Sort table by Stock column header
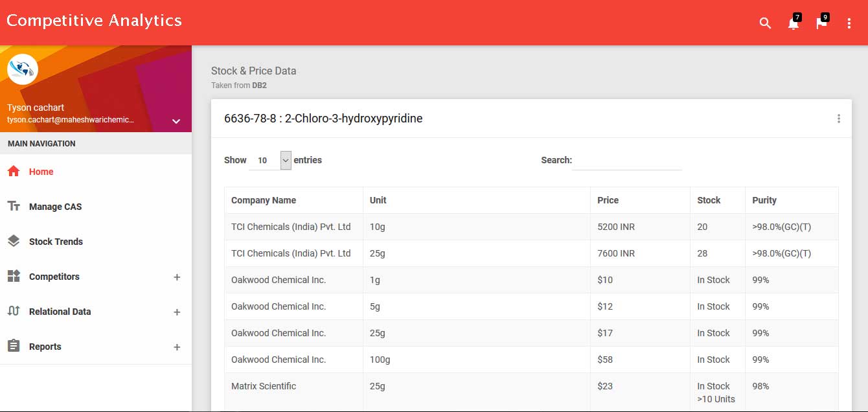Screen dimensions: 868x412 [x=718, y=200]
